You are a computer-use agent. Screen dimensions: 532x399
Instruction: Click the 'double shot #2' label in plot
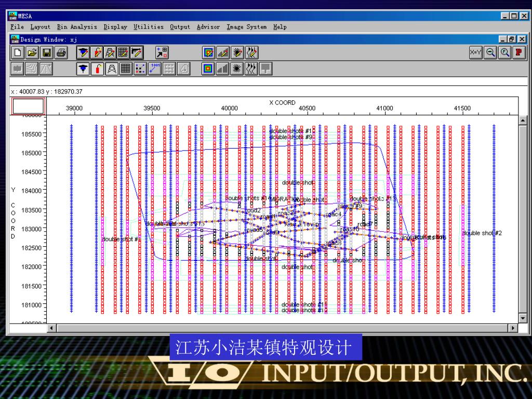click(482, 233)
